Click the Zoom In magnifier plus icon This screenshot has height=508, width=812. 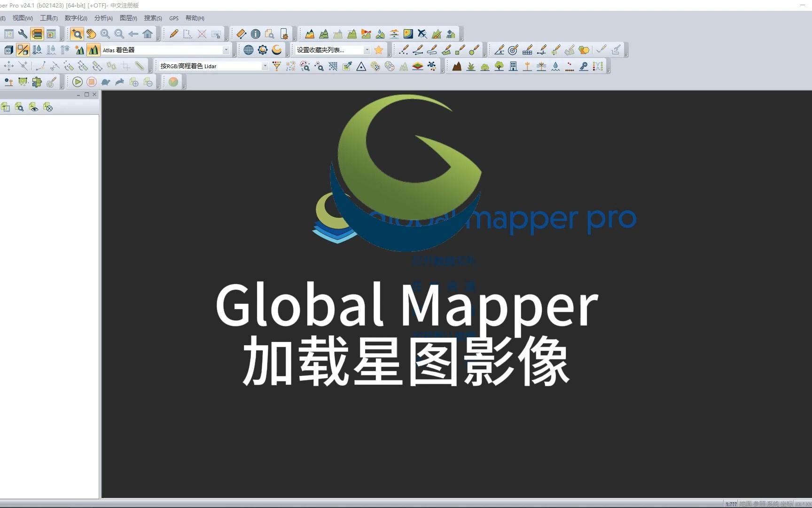click(x=105, y=34)
